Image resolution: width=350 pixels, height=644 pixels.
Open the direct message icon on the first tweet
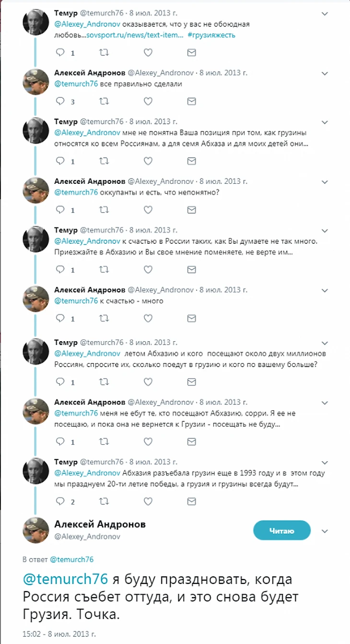coord(191,53)
